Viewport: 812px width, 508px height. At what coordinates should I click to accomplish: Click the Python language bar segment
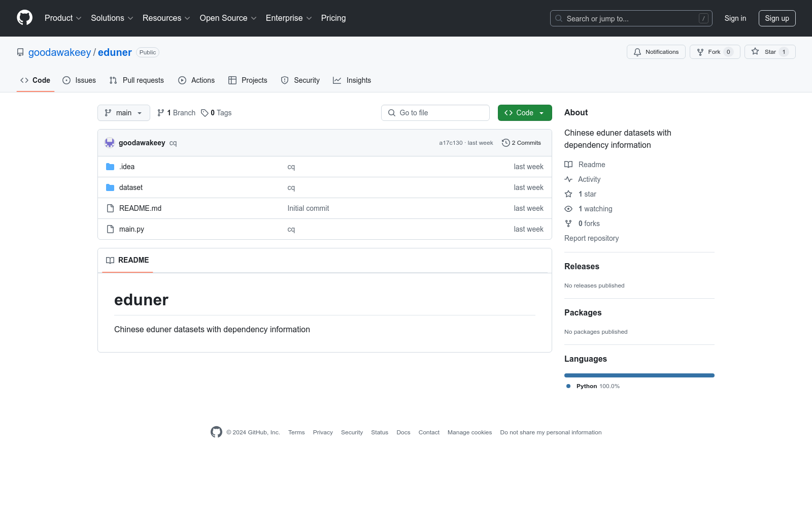pyautogui.click(x=639, y=375)
